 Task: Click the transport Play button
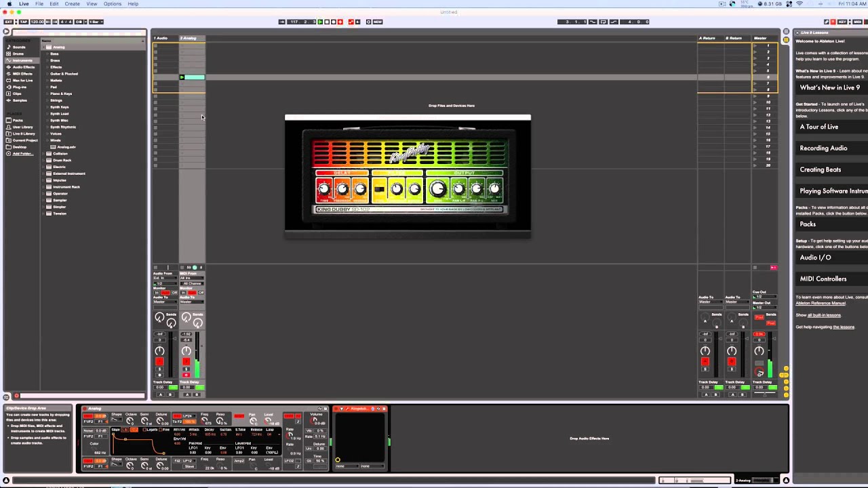[x=320, y=22]
